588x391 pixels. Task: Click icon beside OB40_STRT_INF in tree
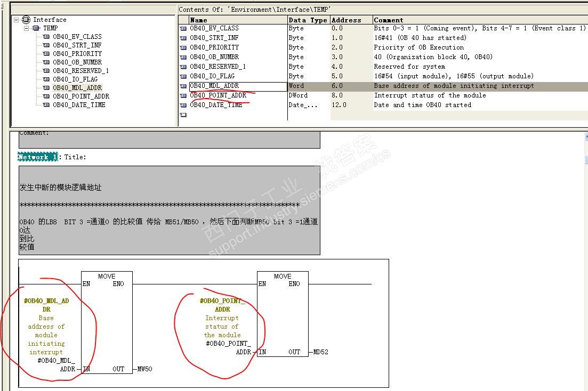coord(46,45)
